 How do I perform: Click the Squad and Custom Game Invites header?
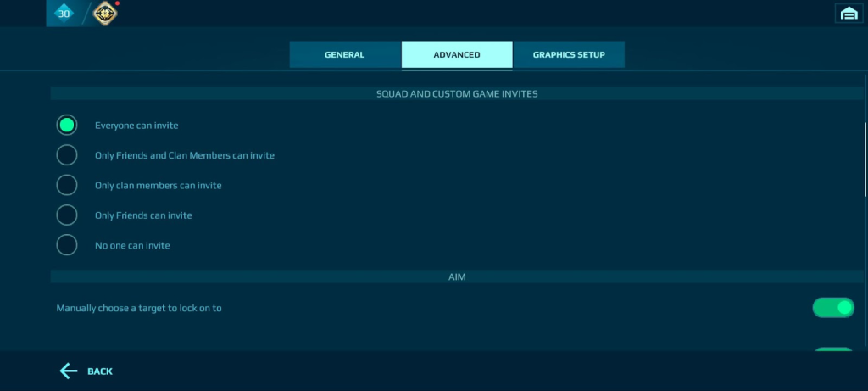[457, 93]
